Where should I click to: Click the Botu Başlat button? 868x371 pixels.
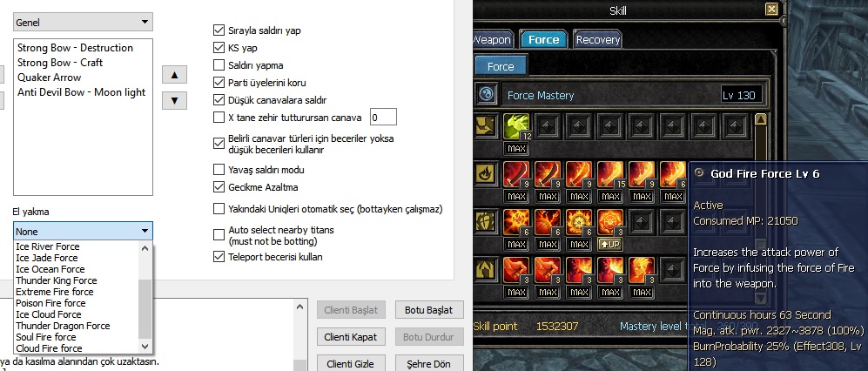coord(429,310)
